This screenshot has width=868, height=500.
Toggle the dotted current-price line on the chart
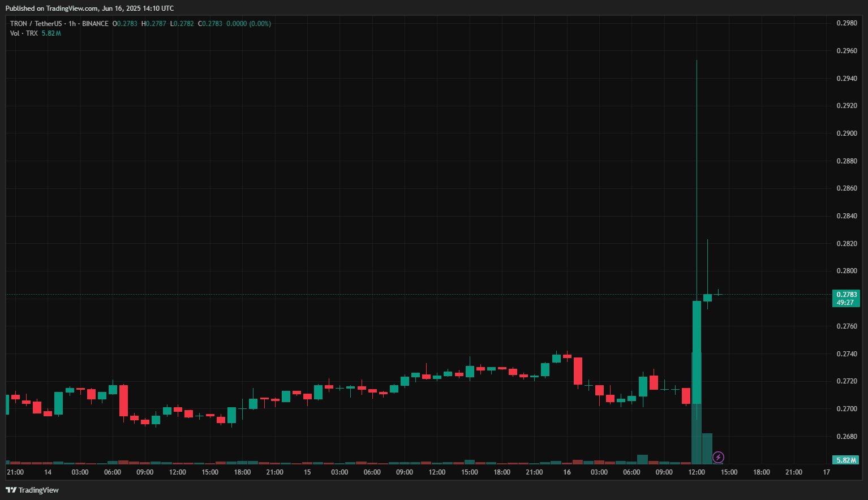point(396,294)
